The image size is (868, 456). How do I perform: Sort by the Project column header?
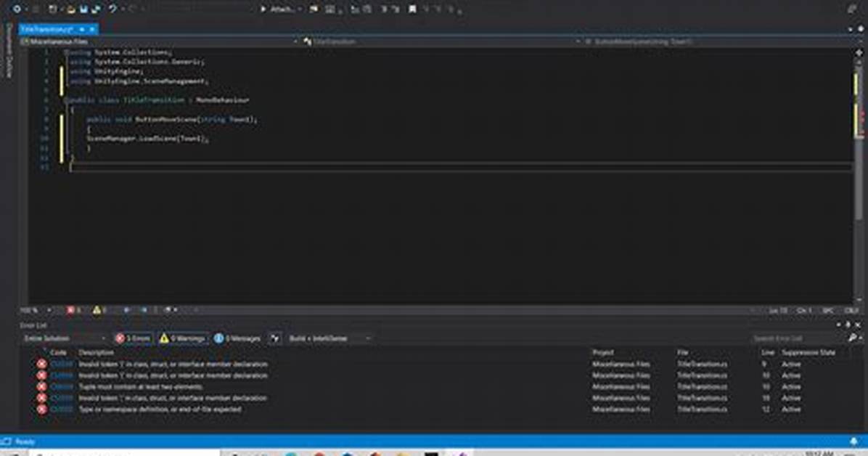click(603, 352)
